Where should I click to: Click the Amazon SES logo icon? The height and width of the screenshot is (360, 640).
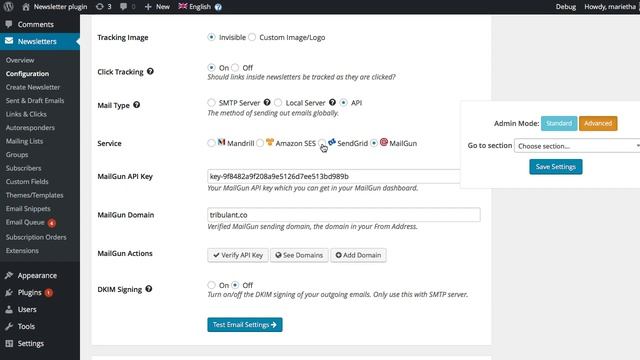point(270,142)
